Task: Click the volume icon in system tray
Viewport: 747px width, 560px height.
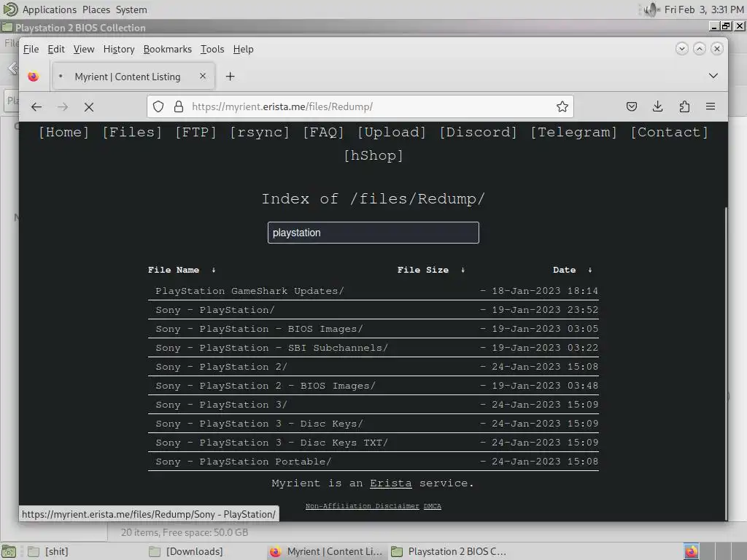Action: (x=651, y=9)
